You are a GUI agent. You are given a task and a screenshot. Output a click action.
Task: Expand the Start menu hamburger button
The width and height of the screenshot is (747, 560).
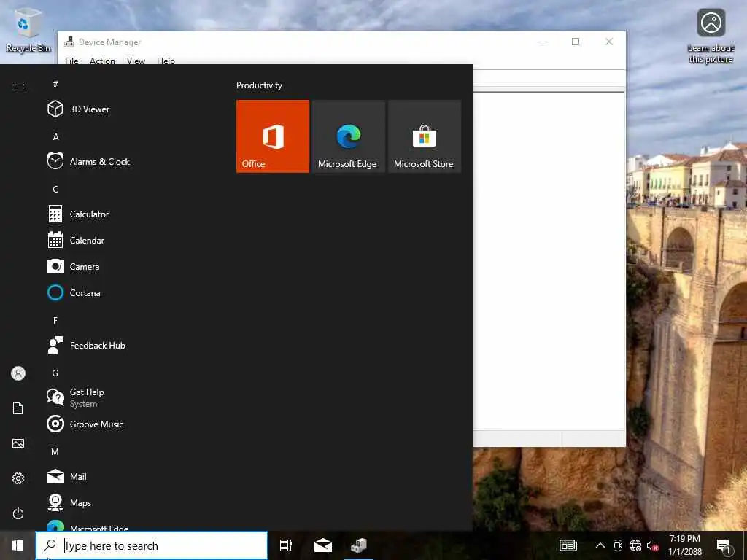tap(18, 85)
